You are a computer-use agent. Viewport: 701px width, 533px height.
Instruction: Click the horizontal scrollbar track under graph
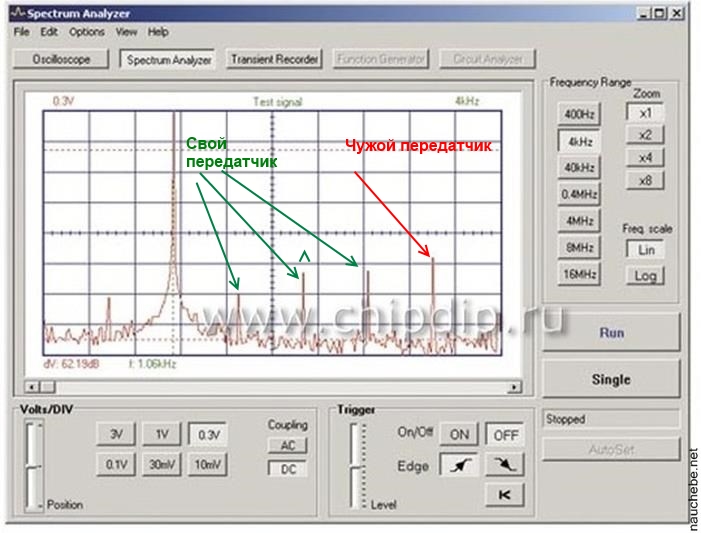click(273, 387)
